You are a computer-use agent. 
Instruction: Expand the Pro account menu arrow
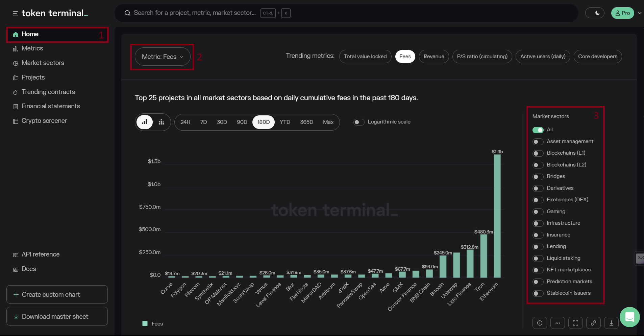639,13
